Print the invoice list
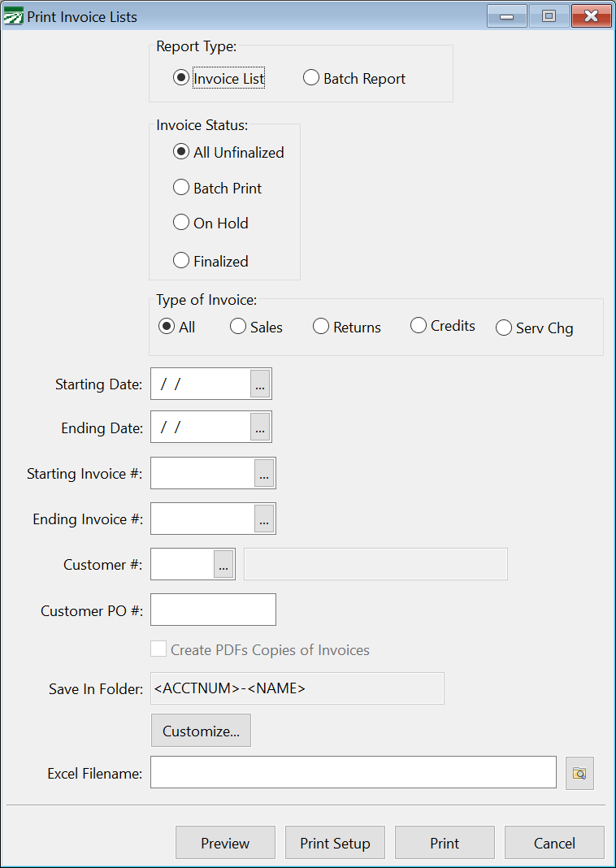The height and width of the screenshot is (868, 616). pyautogui.click(x=445, y=842)
